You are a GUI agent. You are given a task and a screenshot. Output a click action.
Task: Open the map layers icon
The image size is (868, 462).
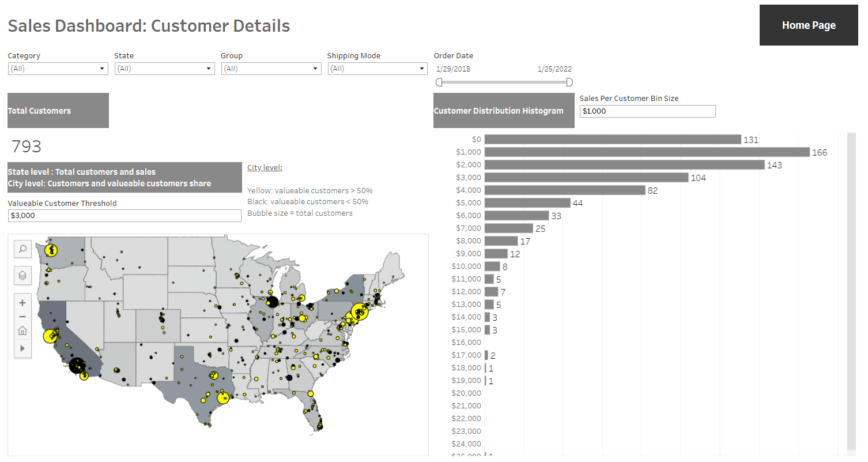pyautogui.click(x=22, y=276)
